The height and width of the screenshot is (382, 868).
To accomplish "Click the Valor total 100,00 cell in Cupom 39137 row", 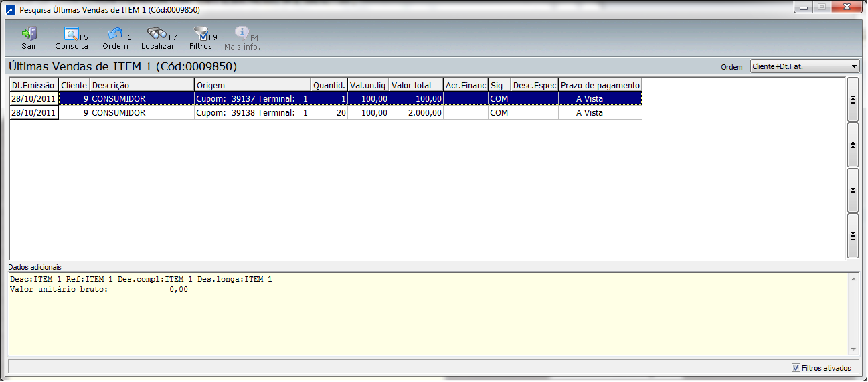I will point(416,98).
